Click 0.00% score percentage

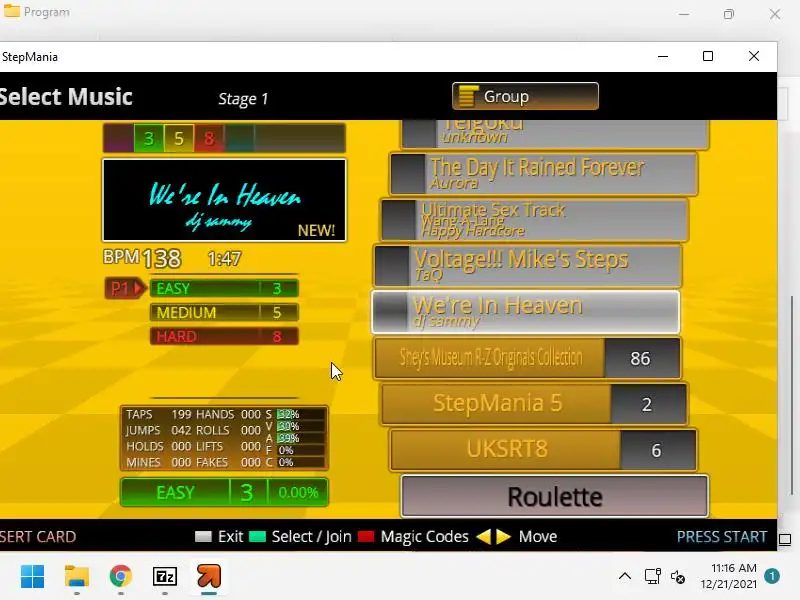(x=298, y=492)
